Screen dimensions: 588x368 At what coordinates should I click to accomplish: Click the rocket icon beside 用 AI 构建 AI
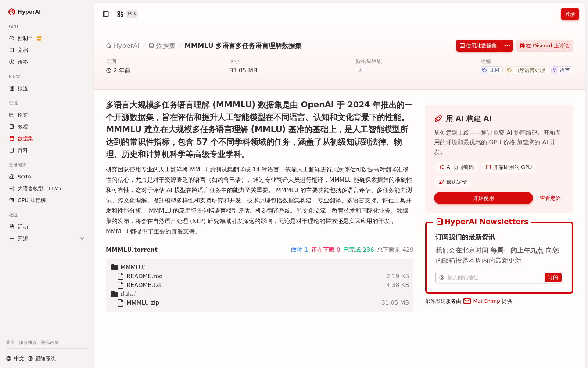tap(438, 118)
